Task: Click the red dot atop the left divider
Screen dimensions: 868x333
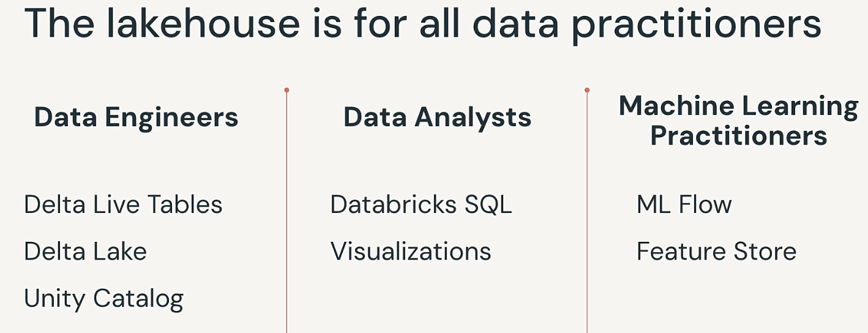Action: click(x=286, y=90)
